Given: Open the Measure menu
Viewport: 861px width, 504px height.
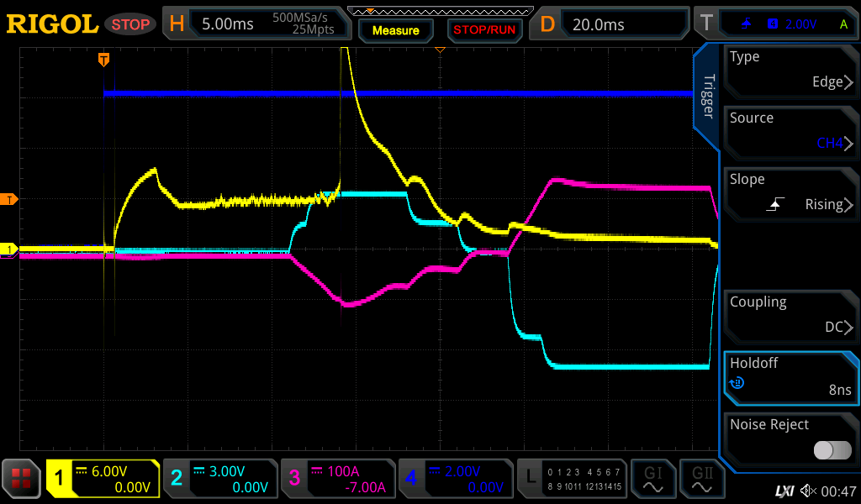Looking at the screenshot, I should coord(395,30).
